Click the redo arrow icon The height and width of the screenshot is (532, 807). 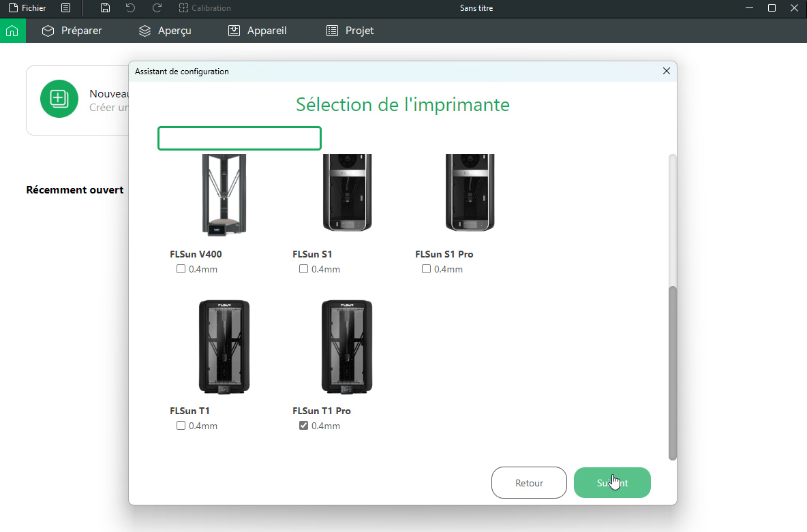(x=157, y=7)
